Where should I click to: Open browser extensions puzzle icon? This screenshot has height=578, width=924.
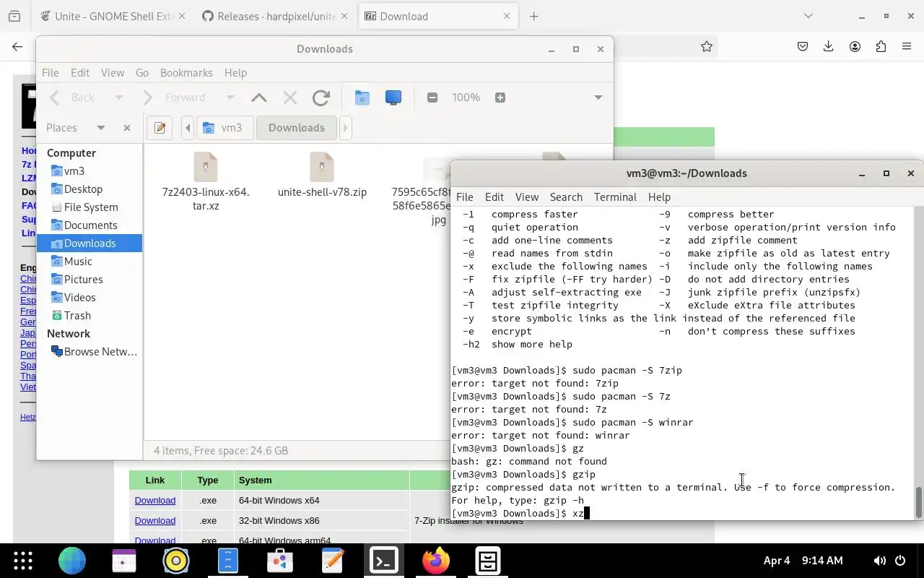coord(881,46)
